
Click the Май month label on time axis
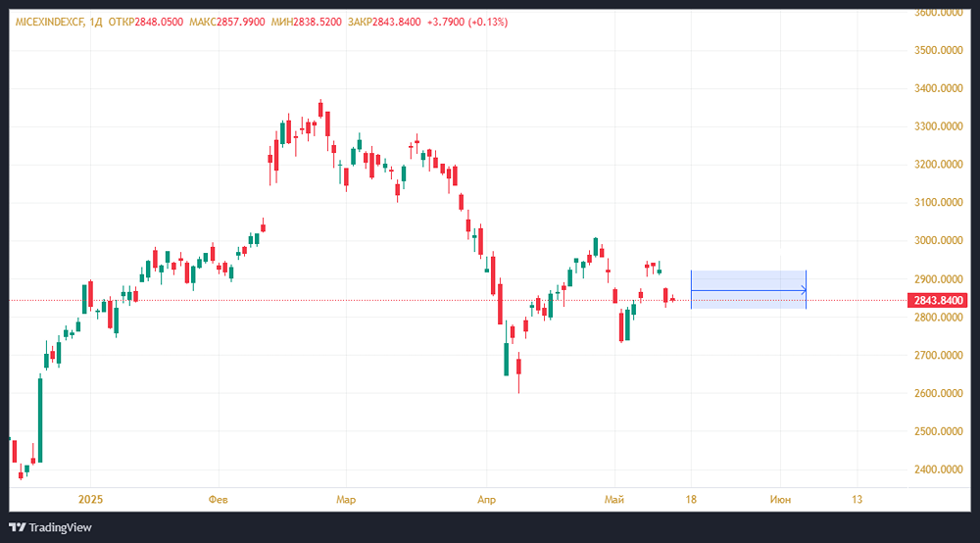pos(614,500)
